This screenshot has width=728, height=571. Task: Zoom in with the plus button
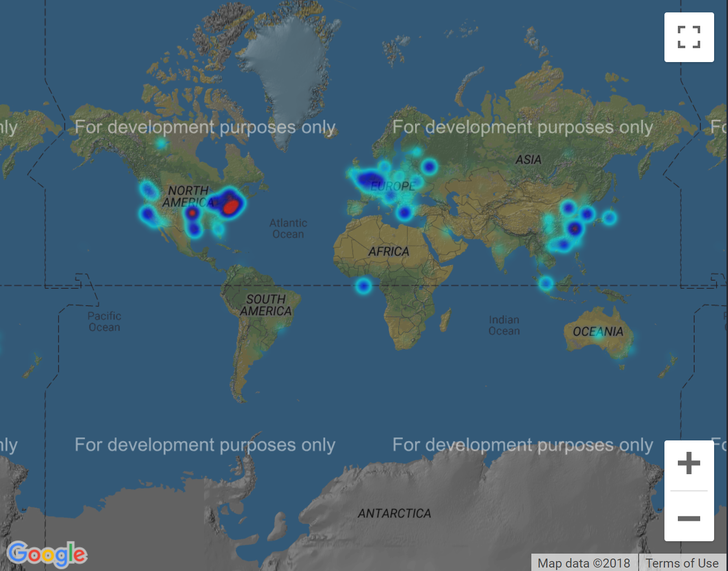coord(689,464)
